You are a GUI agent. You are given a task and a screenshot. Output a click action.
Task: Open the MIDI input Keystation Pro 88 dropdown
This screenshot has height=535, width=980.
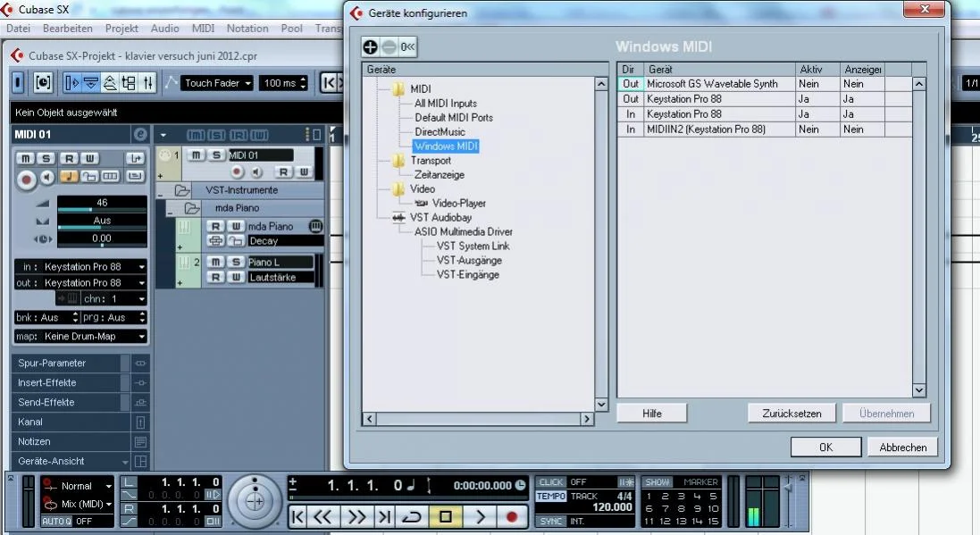point(80,266)
